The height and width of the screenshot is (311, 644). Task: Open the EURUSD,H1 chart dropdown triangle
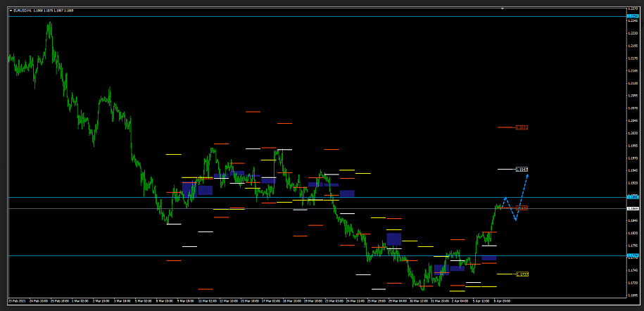(11, 11)
